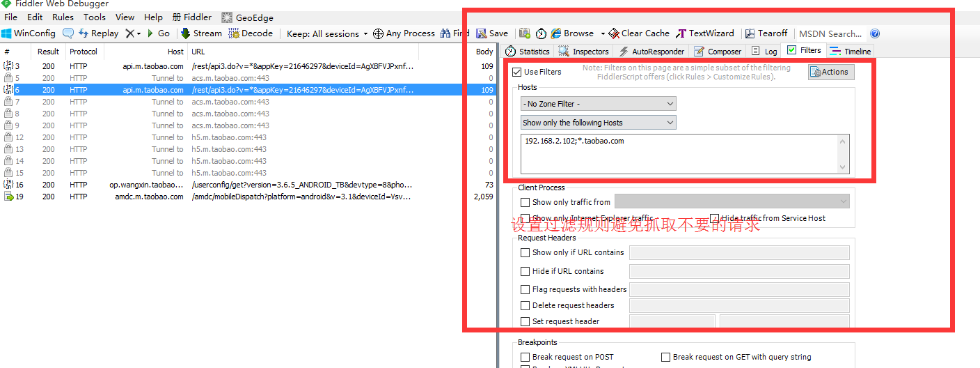
Task: Open Show only the following Hosts dropdown
Action: [599, 123]
